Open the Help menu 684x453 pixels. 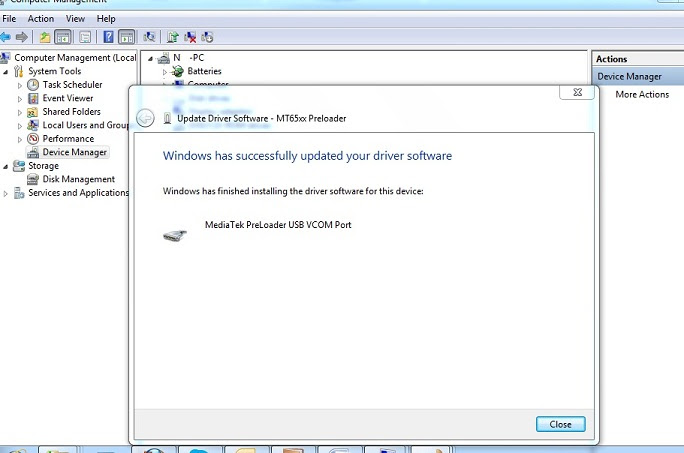point(106,19)
